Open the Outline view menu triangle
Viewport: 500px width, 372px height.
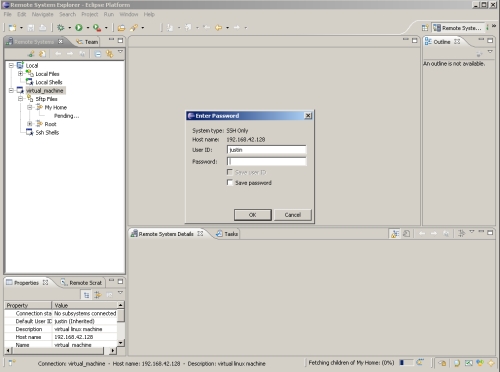(x=490, y=52)
